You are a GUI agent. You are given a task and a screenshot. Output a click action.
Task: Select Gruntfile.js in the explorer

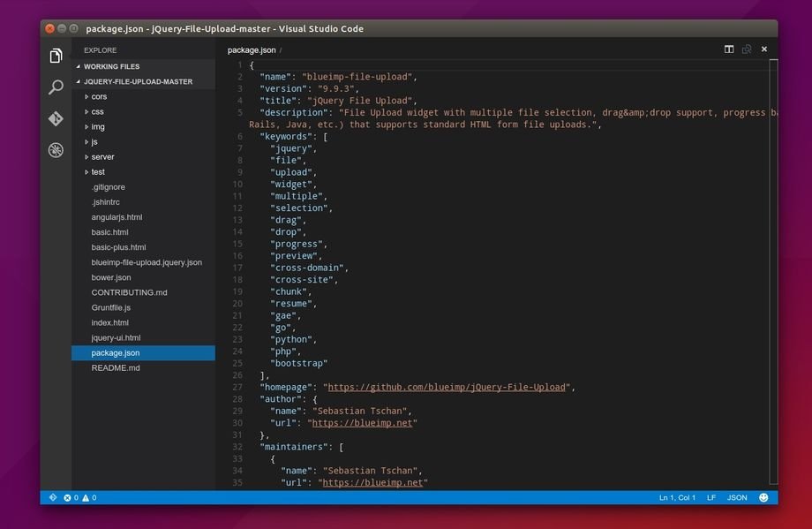click(111, 307)
